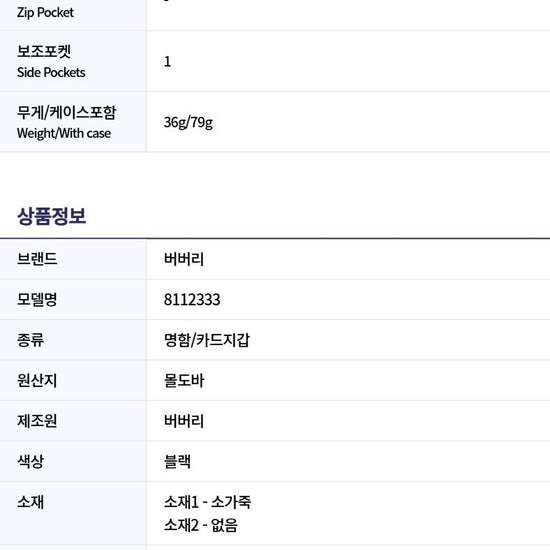The height and width of the screenshot is (550, 550).
Task: Click the 상품정보 section heading
Action: pyautogui.click(x=51, y=216)
